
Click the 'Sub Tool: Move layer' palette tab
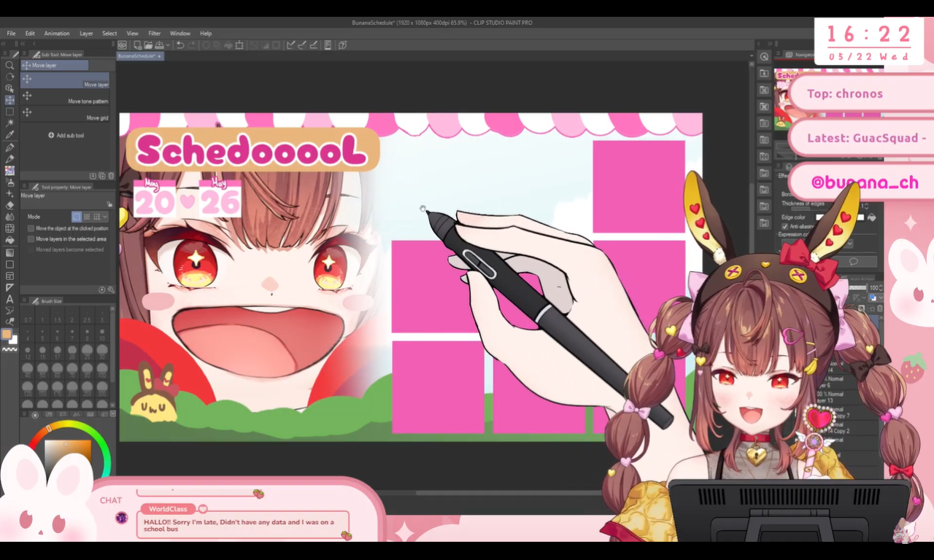(x=57, y=55)
